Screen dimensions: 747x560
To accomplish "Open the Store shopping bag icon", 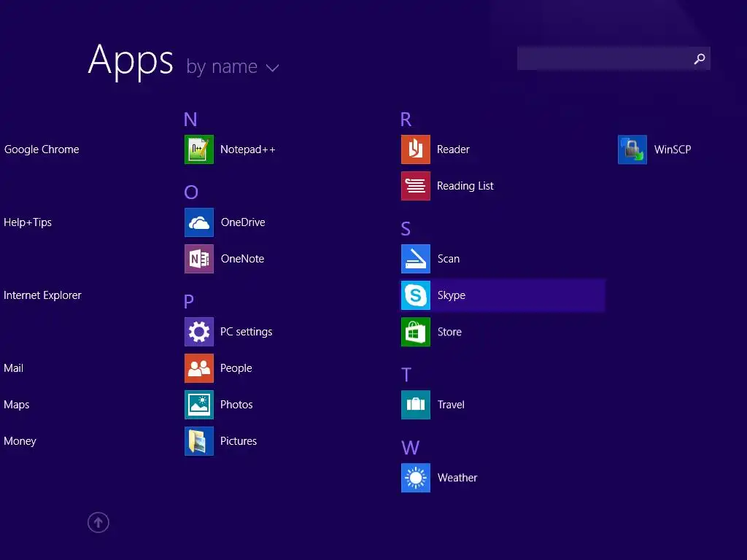I will click(415, 332).
